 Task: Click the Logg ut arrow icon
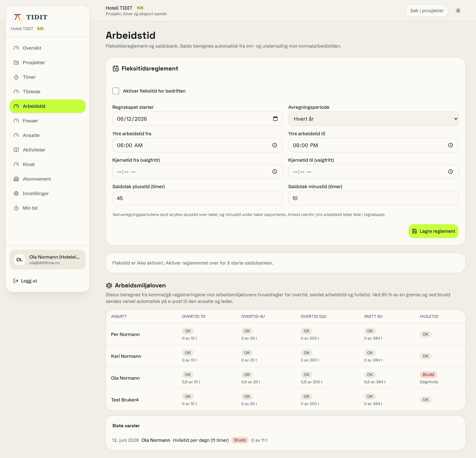(x=16, y=281)
